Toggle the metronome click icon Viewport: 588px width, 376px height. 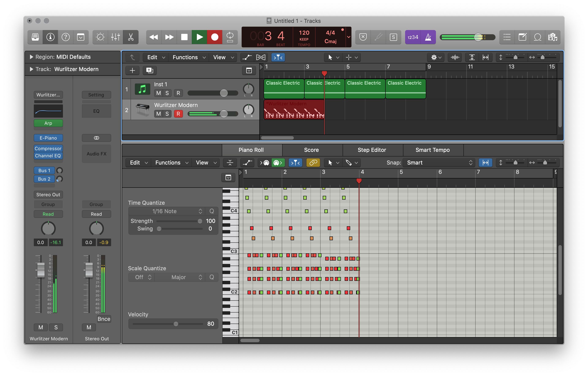(428, 37)
